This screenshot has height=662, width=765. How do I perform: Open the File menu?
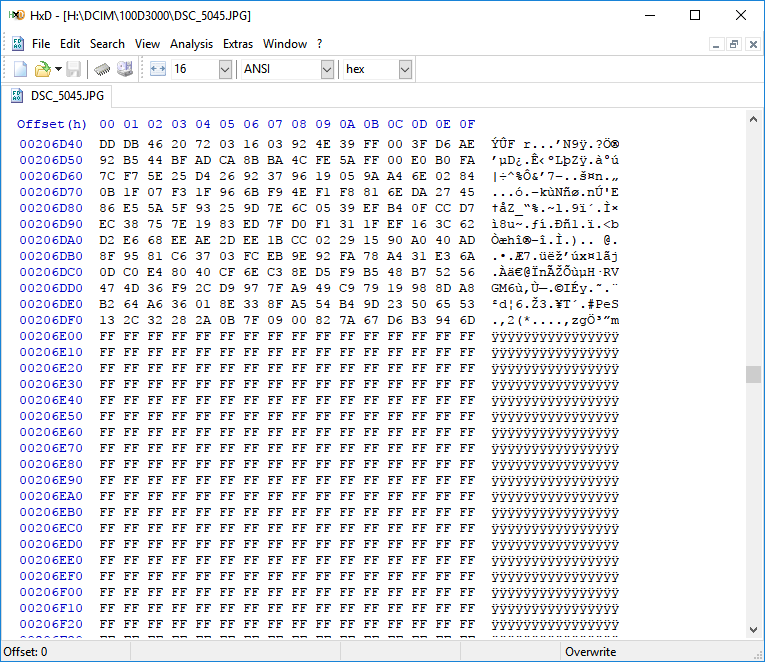point(41,44)
